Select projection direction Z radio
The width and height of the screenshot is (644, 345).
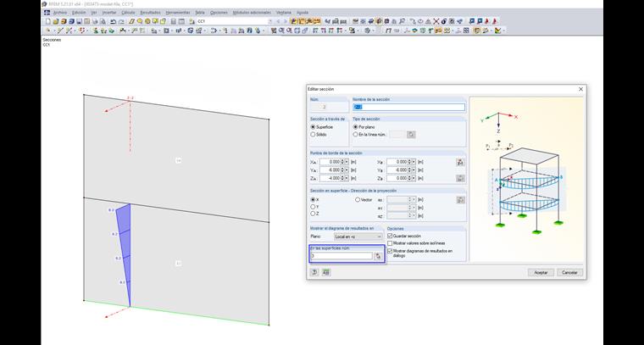pos(313,214)
